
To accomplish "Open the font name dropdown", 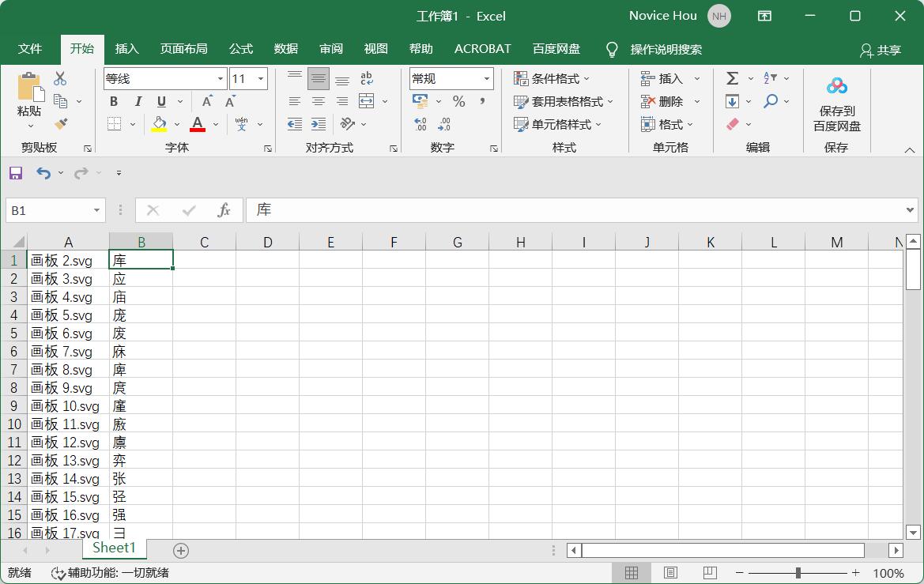I will click(x=221, y=79).
